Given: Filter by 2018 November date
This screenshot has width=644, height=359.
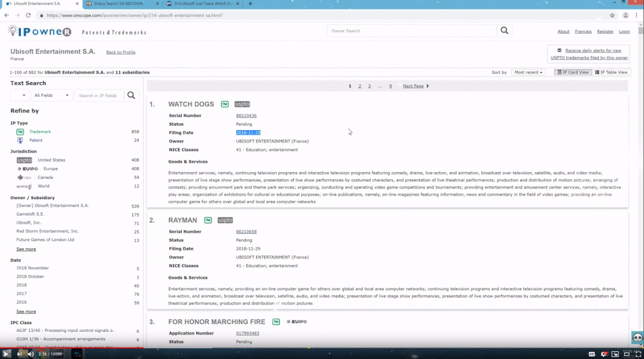Looking at the screenshot, I should click(33, 268).
